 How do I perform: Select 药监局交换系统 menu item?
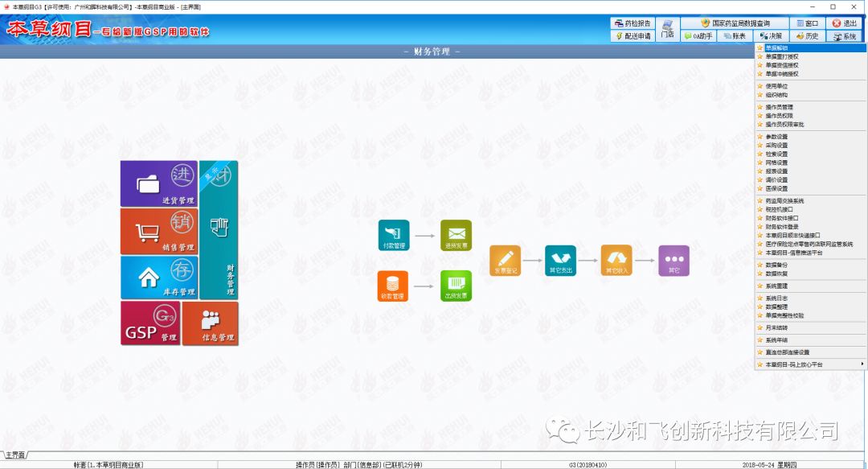coord(810,200)
